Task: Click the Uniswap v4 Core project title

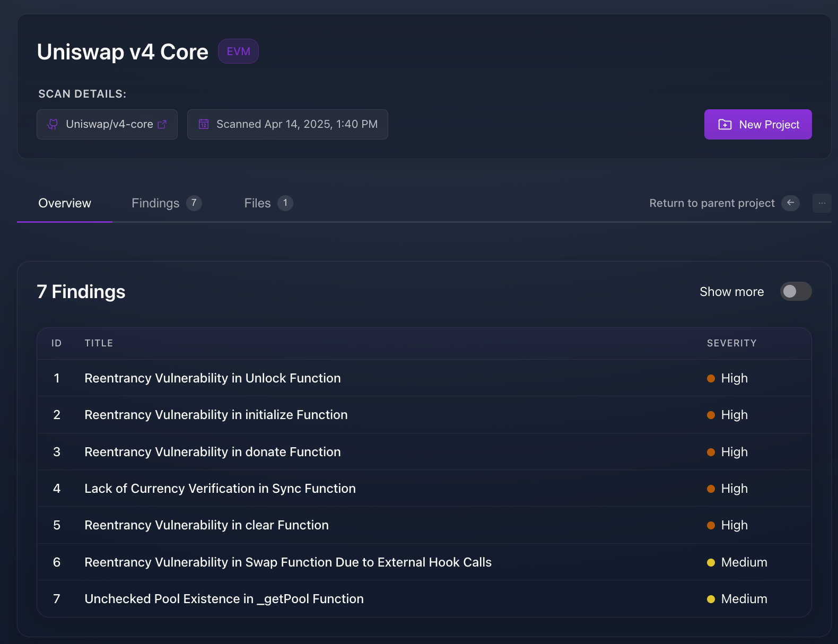Action: click(123, 52)
